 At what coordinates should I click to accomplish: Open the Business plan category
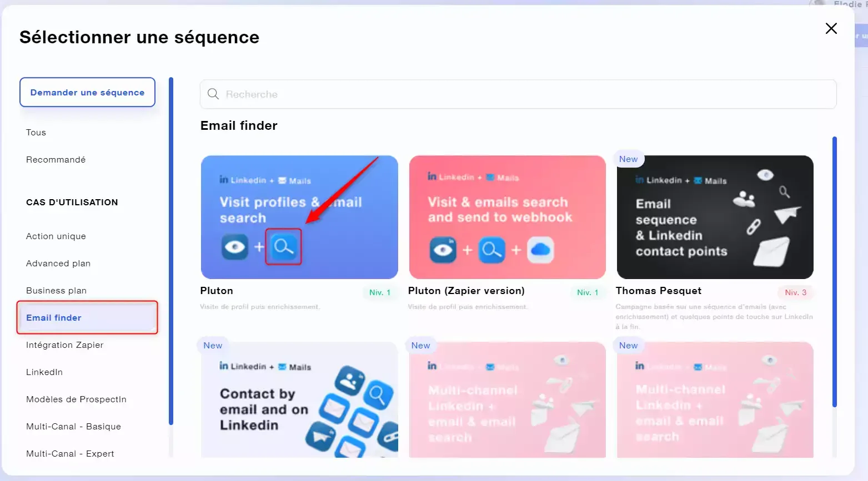(56, 291)
